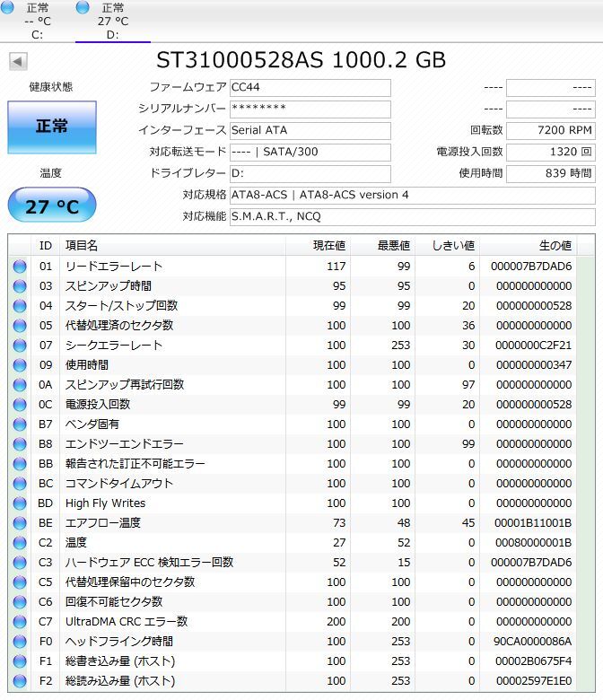Go back with the left arrow button
This screenshot has width=603, height=700.
pos(18,61)
